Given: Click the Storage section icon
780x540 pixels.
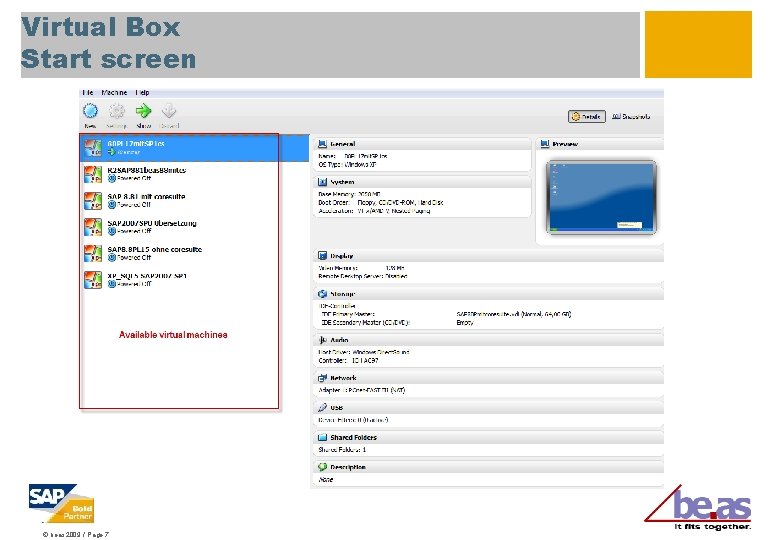Looking at the screenshot, I should (322, 294).
